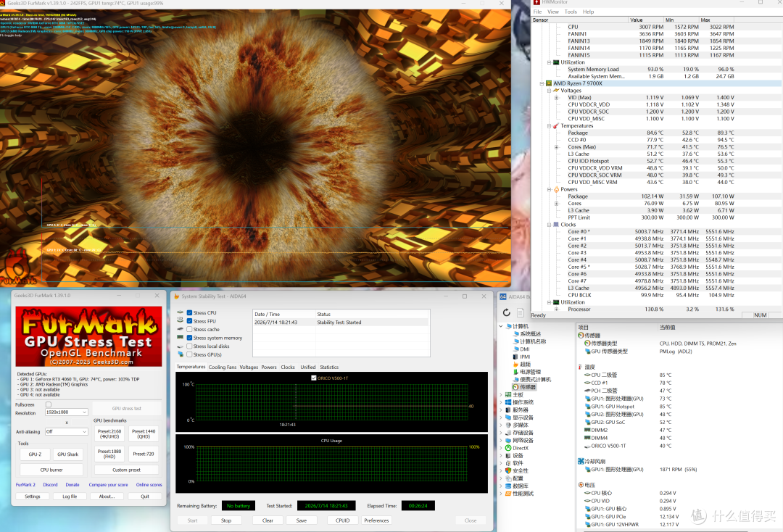Click the Sensor column header in HWMonitor
The height and width of the screenshot is (532, 783).
pos(579,20)
